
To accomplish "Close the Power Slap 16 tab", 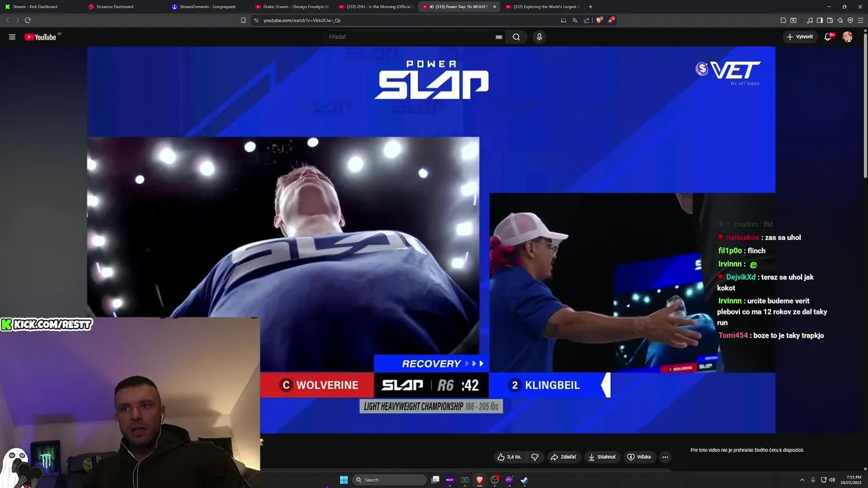I will point(494,7).
